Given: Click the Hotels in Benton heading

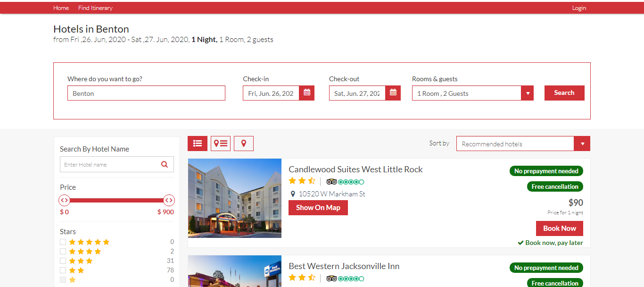Looking at the screenshot, I should (91, 29).
